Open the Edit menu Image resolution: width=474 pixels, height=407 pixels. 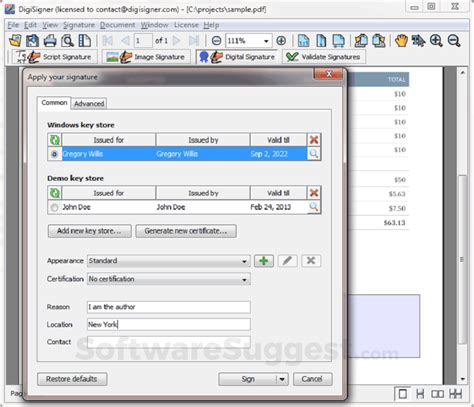click(x=30, y=25)
